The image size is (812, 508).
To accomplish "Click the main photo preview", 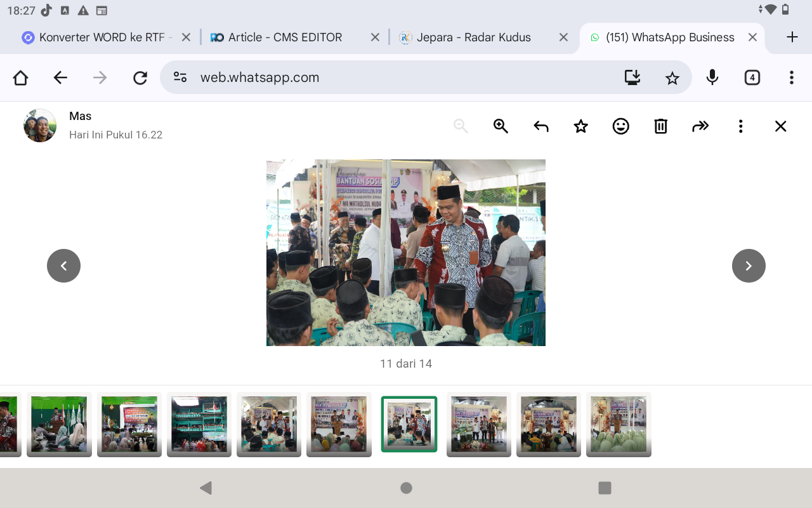I will 406,253.
